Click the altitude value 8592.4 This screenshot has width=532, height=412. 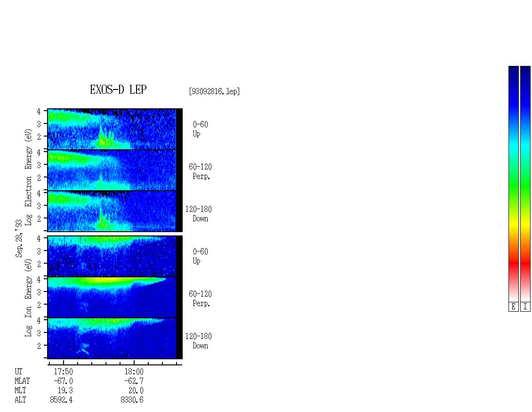click(x=61, y=400)
